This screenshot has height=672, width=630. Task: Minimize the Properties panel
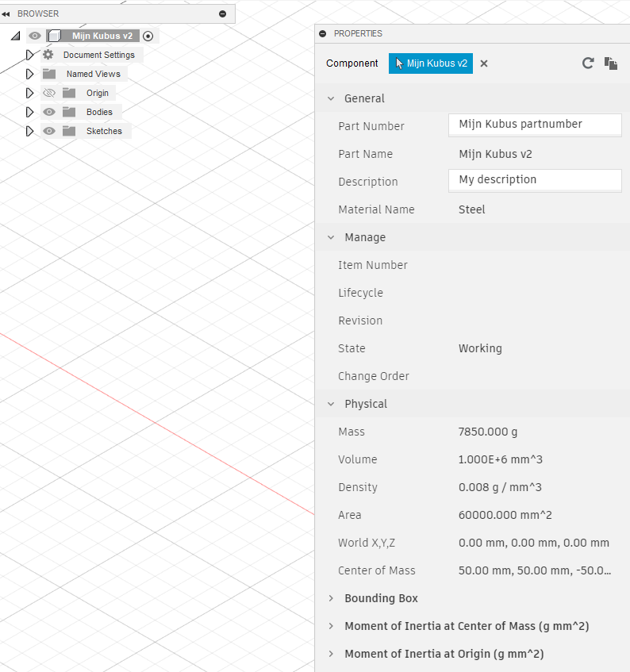click(323, 33)
